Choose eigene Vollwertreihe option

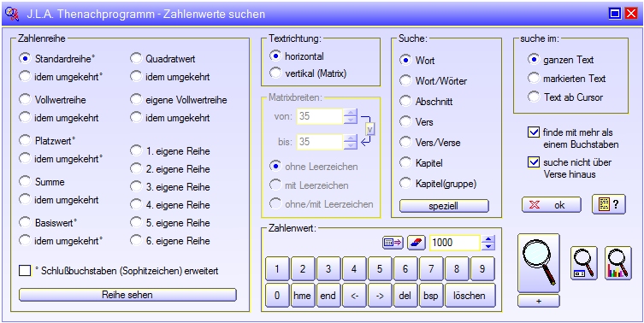point(136,99)
